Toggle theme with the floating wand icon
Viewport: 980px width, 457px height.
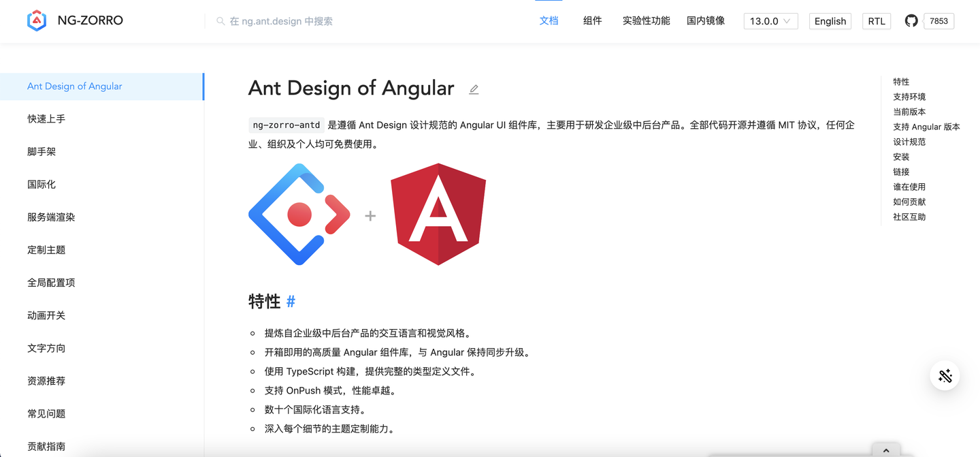click(945, 375)
